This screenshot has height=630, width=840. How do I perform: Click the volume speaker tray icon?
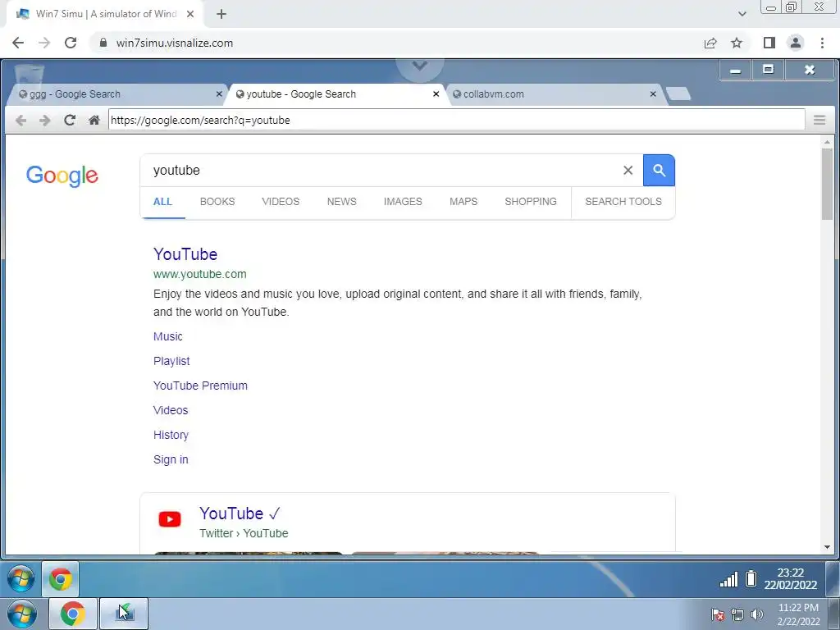757,614
